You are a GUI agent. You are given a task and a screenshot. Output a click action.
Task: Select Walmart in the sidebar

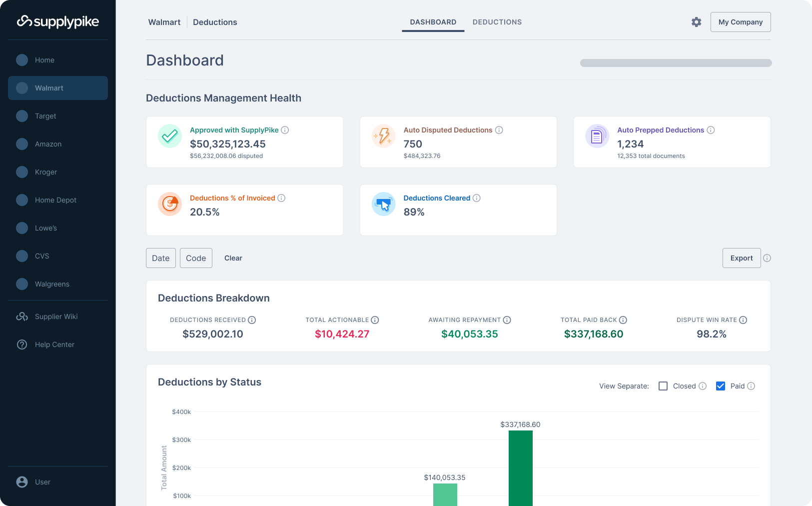tap(58, 88)
